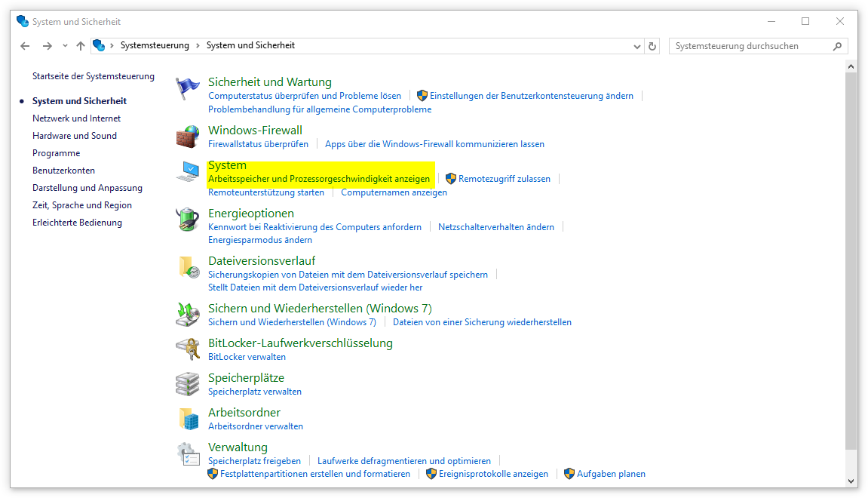The image size is (868, 498).
Task: Expand the chevron before Systemsteuerung breadcrumb
Action: pyautogui.click(x=112, y=45)
